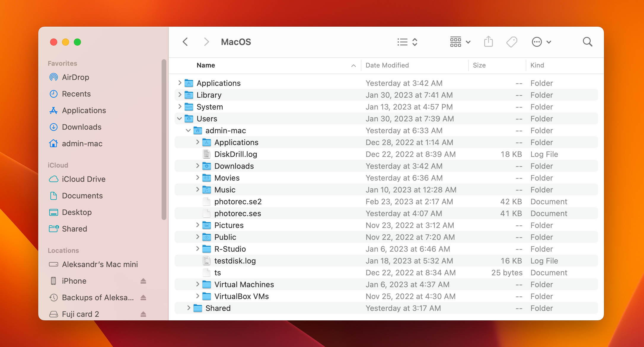This screenshot has width=644, height=347.
Task: Expand the Public folder
Action: (x=197, y=237)
